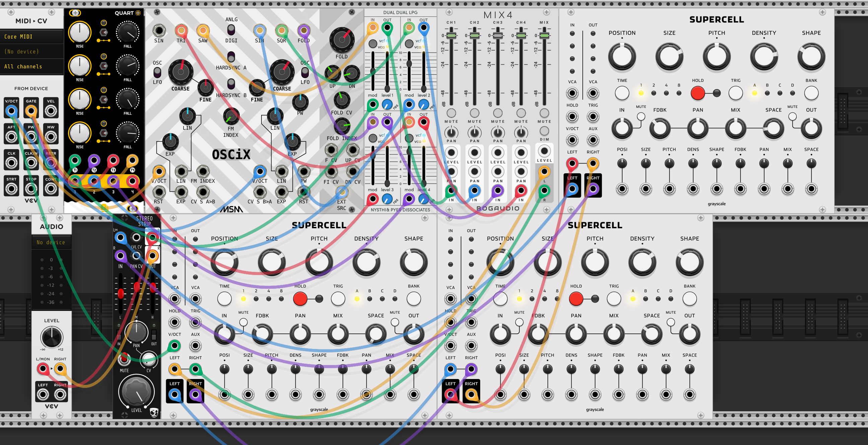Open the AUDIO module No device dropdown
Viewport: 868px width, 445px height.
point(52,242)
